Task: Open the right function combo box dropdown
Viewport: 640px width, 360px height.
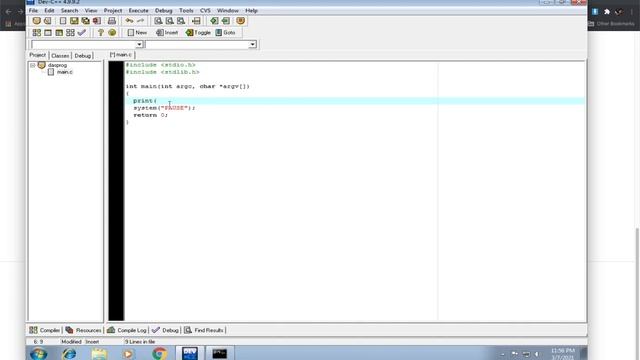Action: [x=253, y=44]
